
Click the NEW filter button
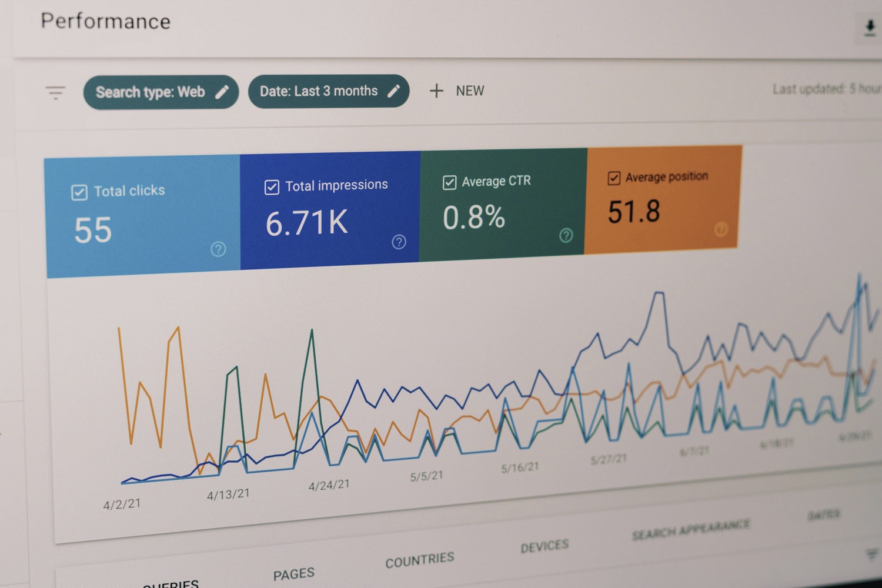coord(457,91)
